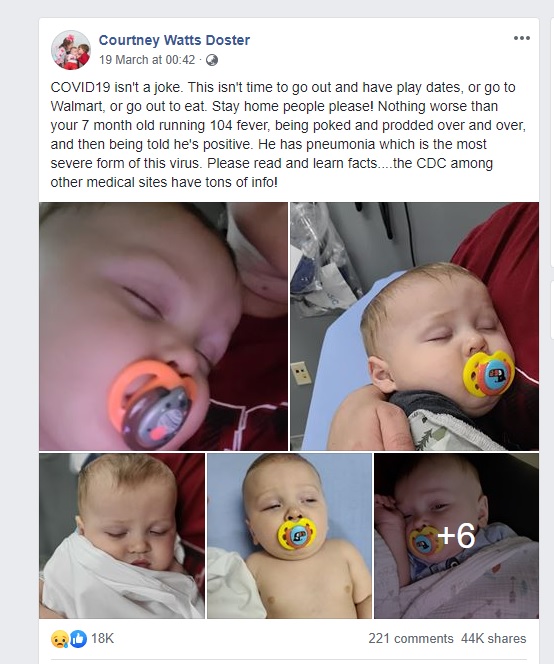Open the three-dot post options menu

tap(521, 38)
